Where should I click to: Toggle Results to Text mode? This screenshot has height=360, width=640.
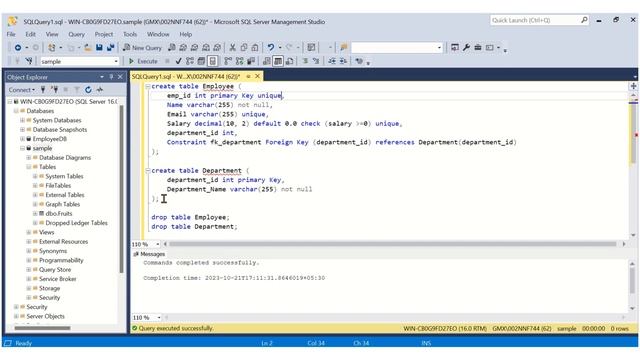tap(267, 61)
